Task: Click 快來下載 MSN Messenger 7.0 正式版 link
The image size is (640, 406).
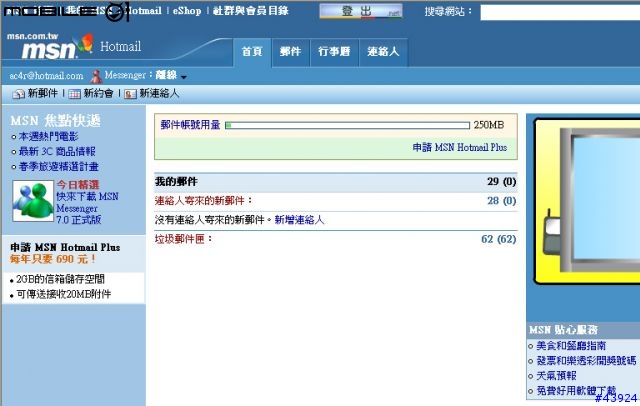Action: pos(87,208)
